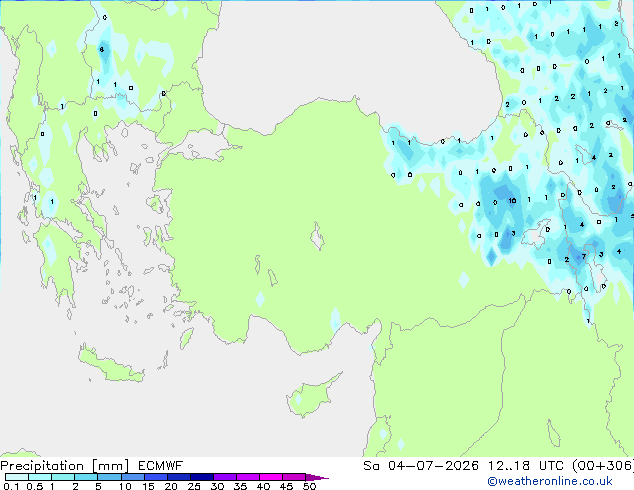This screenshot has height=490, width=634.
Task: Click the purple 30–35 mm legend swatch
Action: 225,477
